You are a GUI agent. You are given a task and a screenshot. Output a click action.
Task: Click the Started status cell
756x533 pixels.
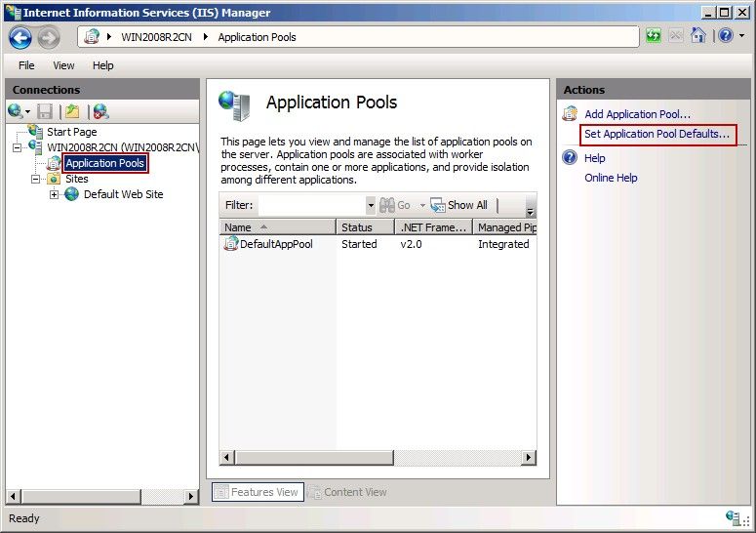359,244
